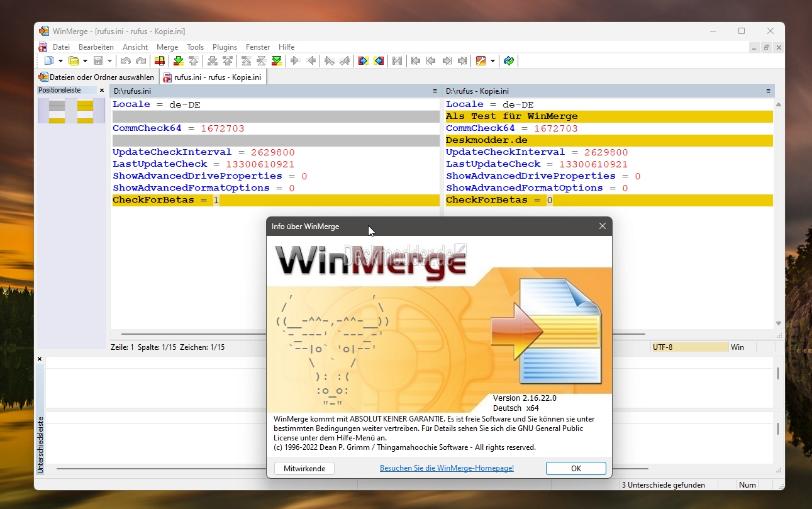
Task: Expand the Open recent files dropdown arrow
Action: (85, 61)
